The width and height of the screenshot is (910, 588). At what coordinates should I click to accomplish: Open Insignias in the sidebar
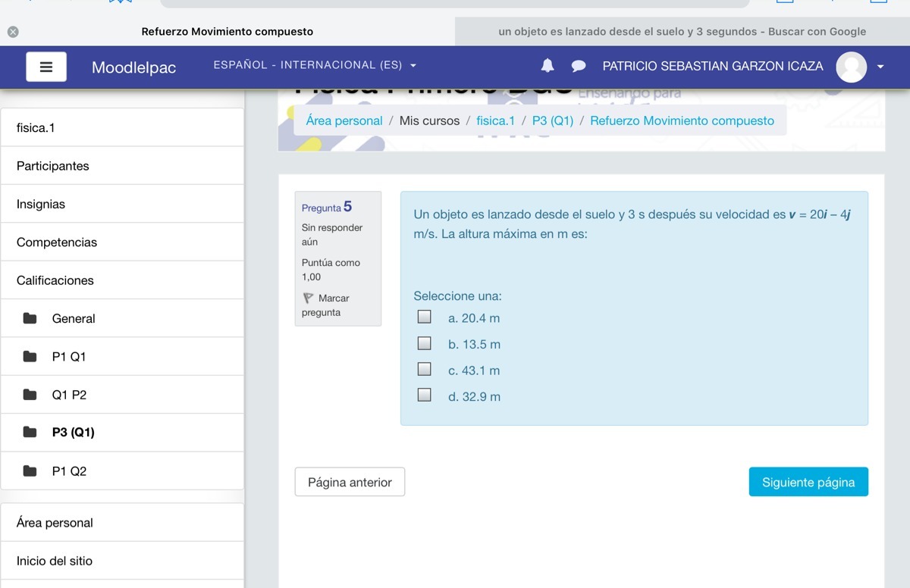[x=122, y=204]
